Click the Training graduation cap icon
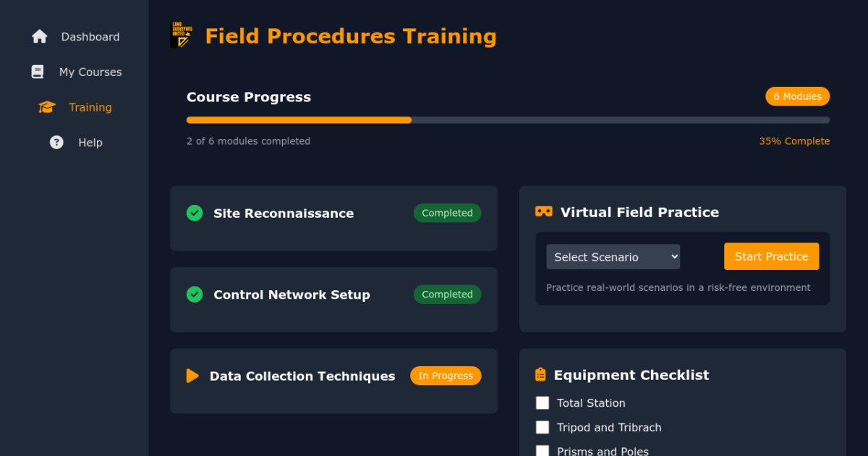 [47, 108]
